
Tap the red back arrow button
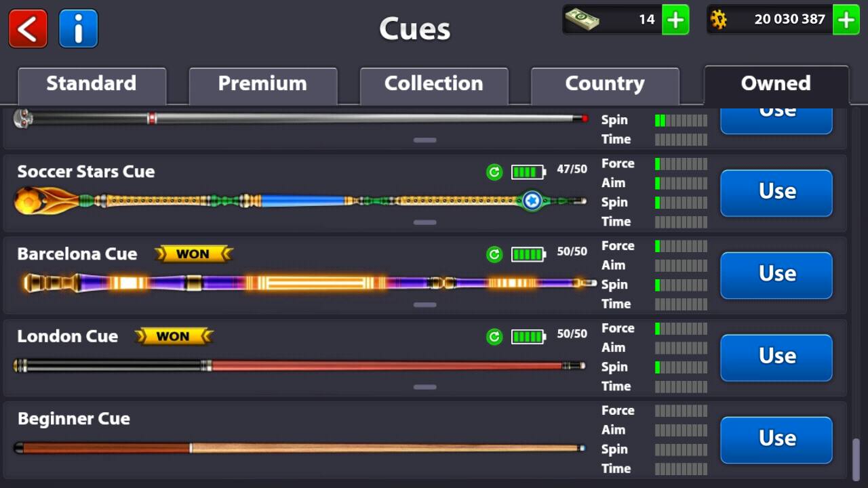coord(28,28)
